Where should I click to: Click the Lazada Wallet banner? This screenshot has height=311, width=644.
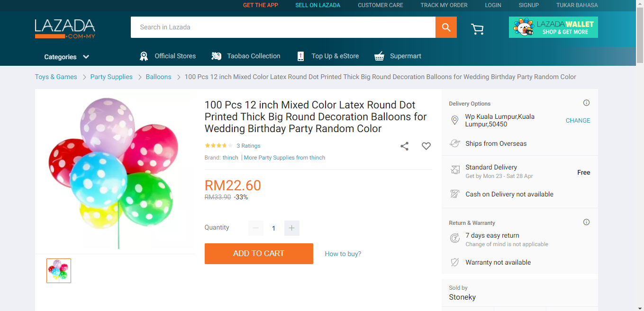(x=553, y=27)
